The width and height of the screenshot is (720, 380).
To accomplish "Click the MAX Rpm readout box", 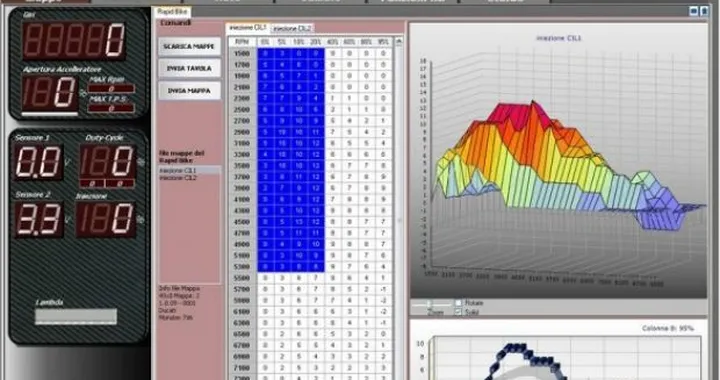I will click(111, 88).
